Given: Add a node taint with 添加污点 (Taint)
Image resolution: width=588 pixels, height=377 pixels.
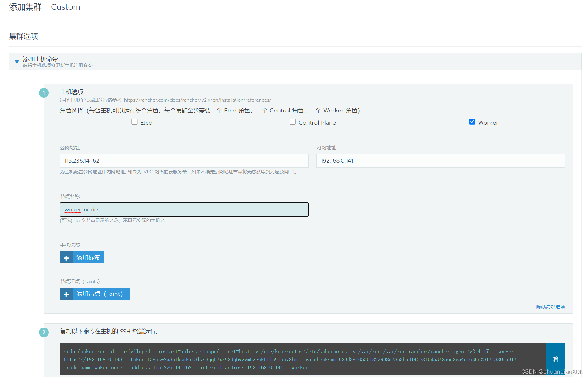Looking at the screenshot, I should coord(95,294).
